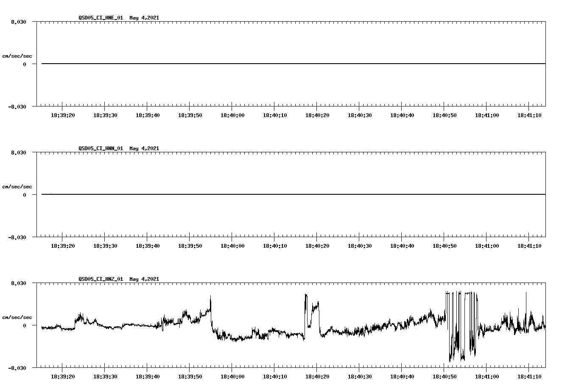Click the QSD05_CI_HNE_01 channel label

tap(102, 18)
